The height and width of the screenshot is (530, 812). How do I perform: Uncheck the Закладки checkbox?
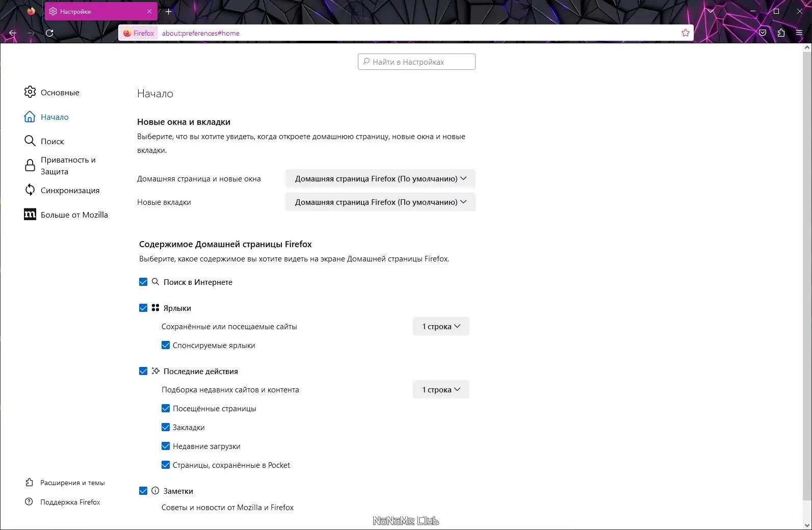click(166, 427)
